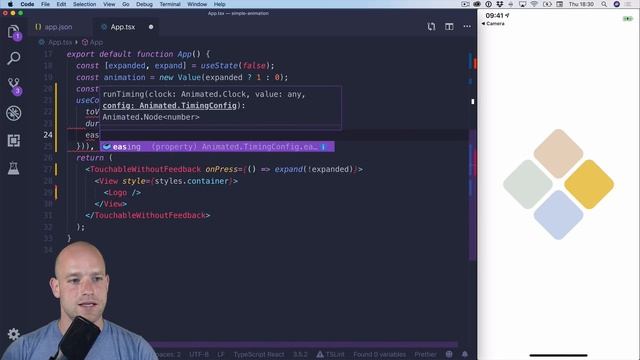The height and width of the screenshot is (360, 640).
Task: Click the useState call on line 18
Action: [x=220, y=66]
